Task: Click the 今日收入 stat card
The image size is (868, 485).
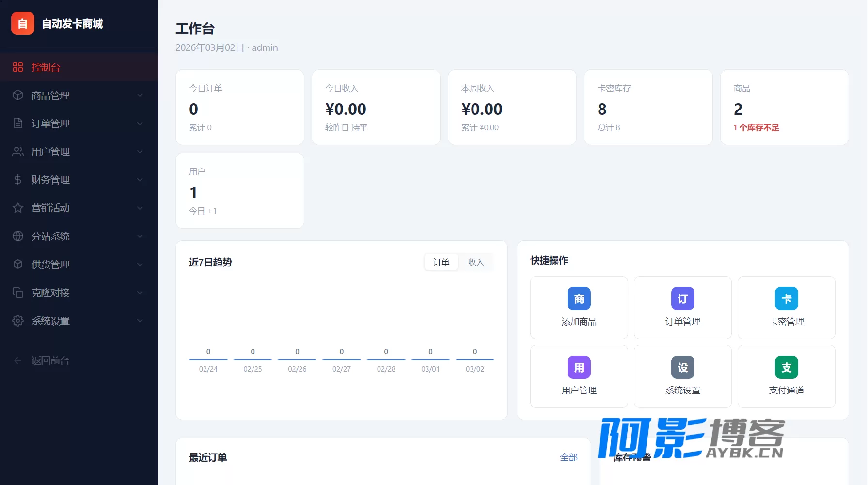Action: 376,107
